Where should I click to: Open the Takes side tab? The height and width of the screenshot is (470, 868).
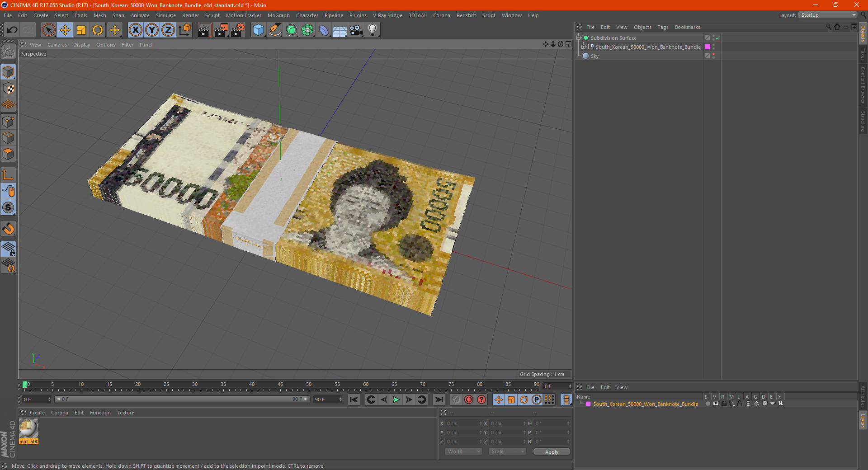click(x=863, y=55)
